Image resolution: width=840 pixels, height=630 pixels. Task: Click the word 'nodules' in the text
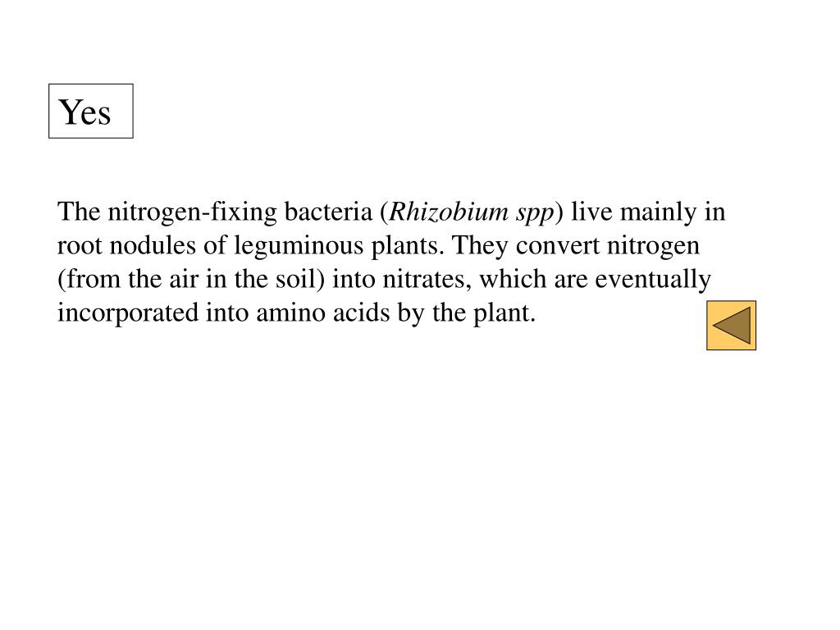[153, 245]
